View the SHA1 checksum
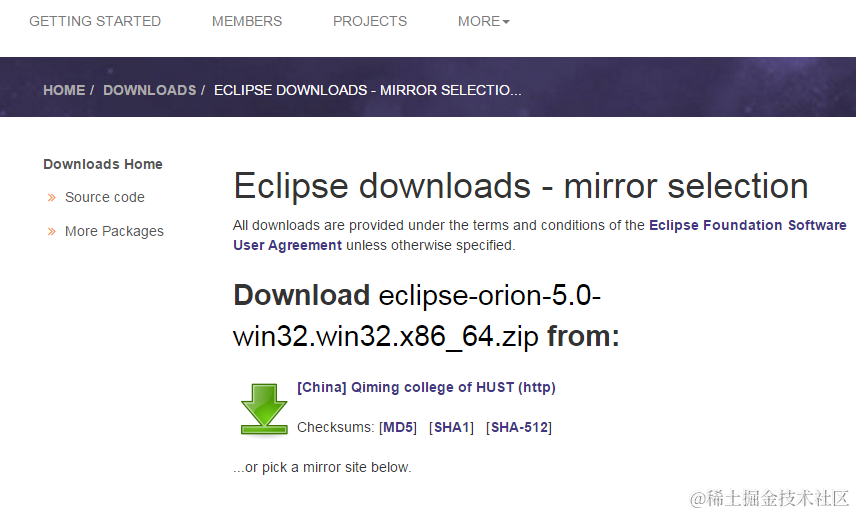The image size is (856, 515). [x=451, y=427]
